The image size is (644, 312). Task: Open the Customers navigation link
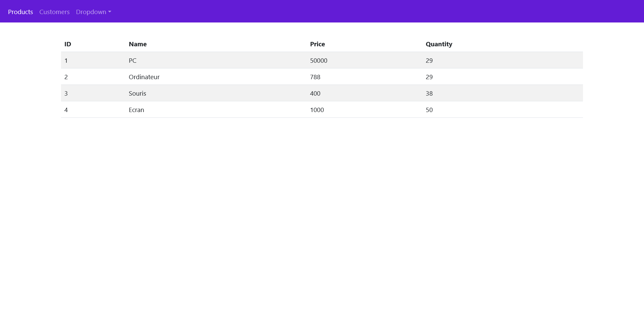pos(54,12)
